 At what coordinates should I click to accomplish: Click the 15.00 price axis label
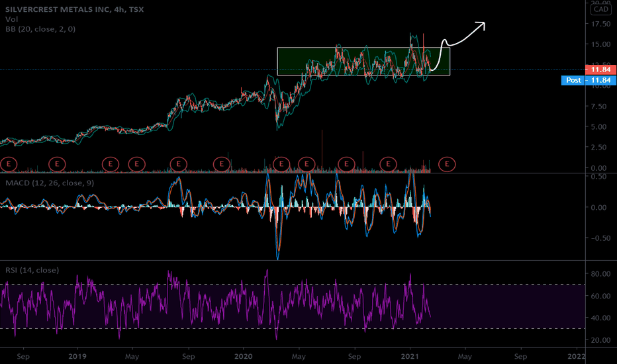tap(601, 44)
